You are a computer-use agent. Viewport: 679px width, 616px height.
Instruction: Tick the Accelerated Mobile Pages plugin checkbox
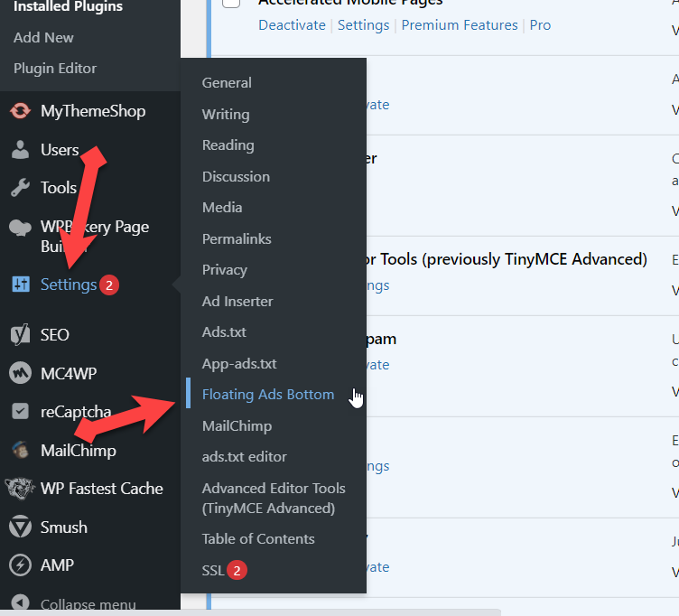tap(231, 3)
